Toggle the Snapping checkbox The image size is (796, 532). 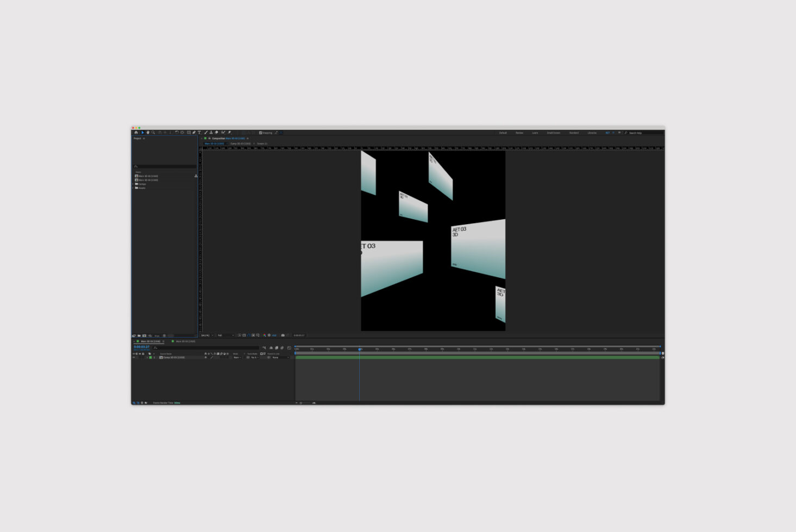[x=260, y=132]
